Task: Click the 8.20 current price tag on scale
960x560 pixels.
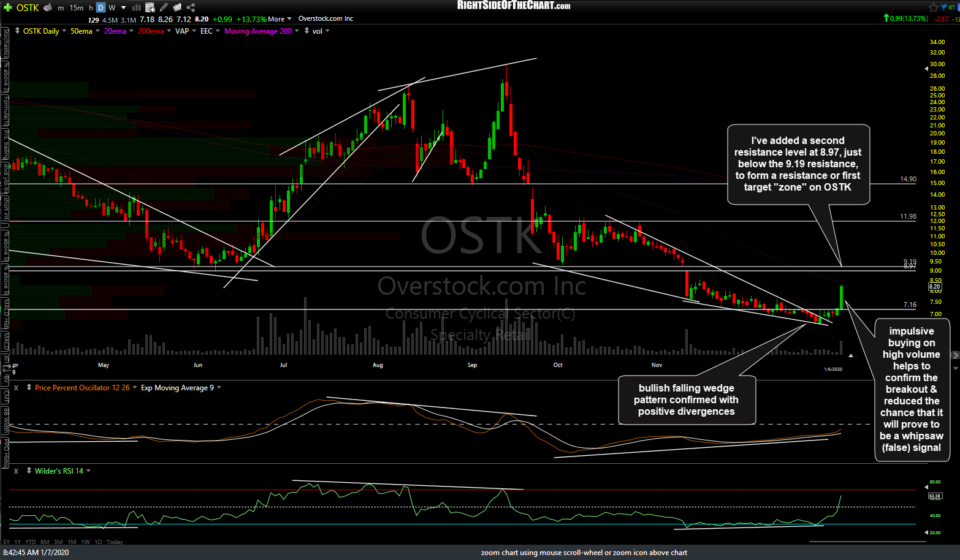Action: (x=935, y=286)
